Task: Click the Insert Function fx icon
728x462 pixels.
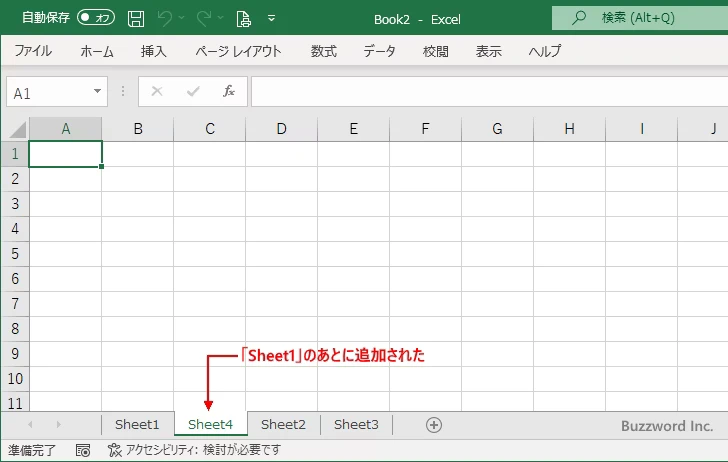Action: (x=229, y=91)
